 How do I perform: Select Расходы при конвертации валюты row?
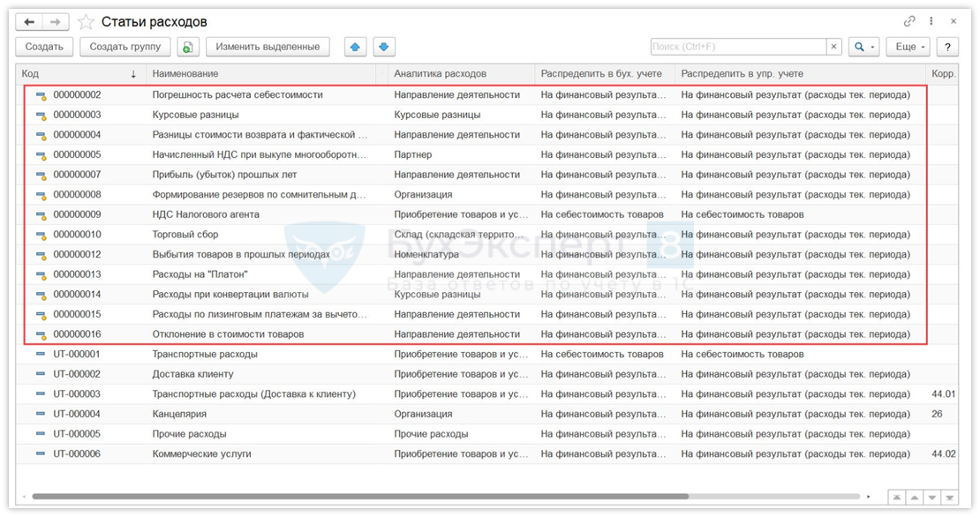pos(486,295)
